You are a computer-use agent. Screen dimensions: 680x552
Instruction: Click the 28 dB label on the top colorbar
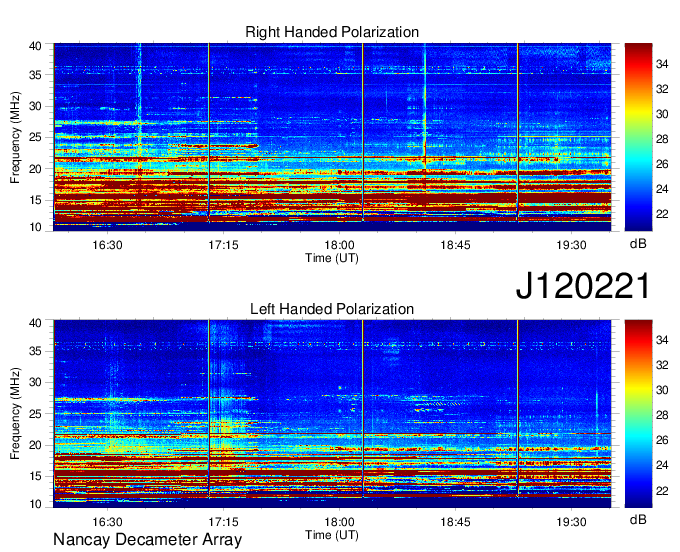662,139
